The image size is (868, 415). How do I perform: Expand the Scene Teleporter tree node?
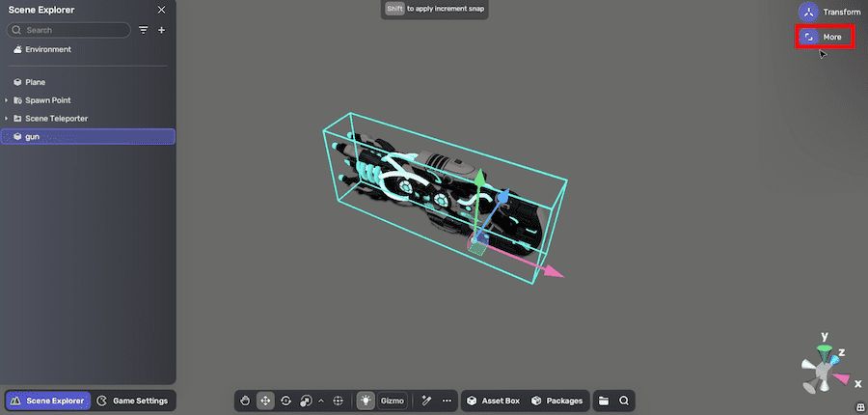[7, 119]
